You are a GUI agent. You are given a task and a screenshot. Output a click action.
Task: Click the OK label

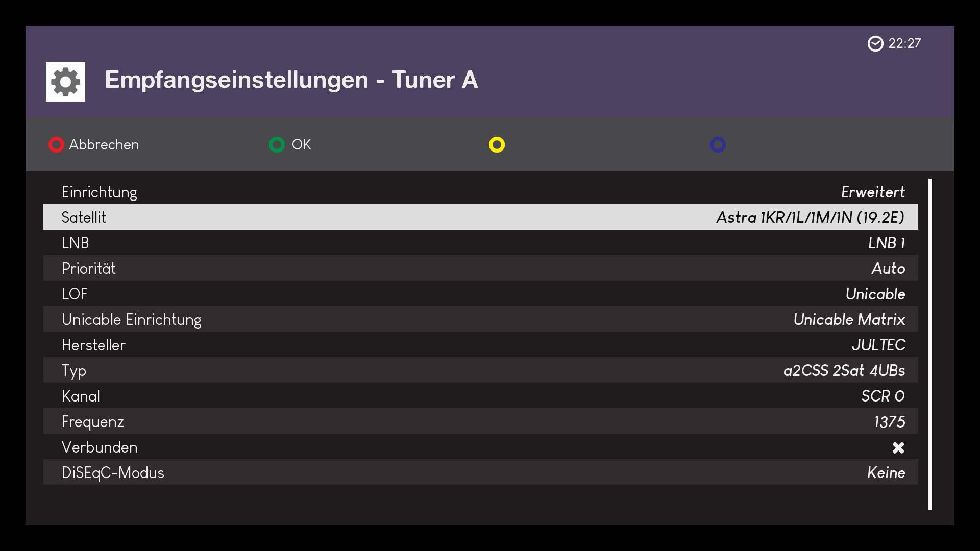click(x=301, y=145)
